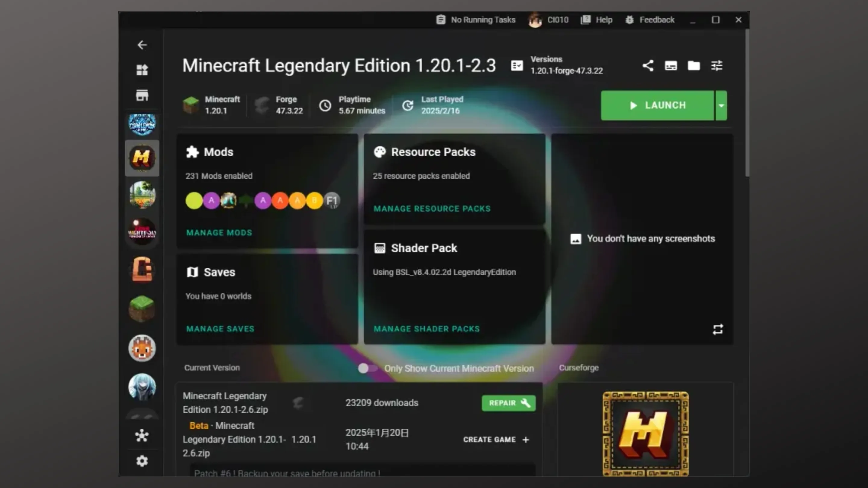
Task: Click the instance title Minecraft Legendary Edition
Action: 339,65
